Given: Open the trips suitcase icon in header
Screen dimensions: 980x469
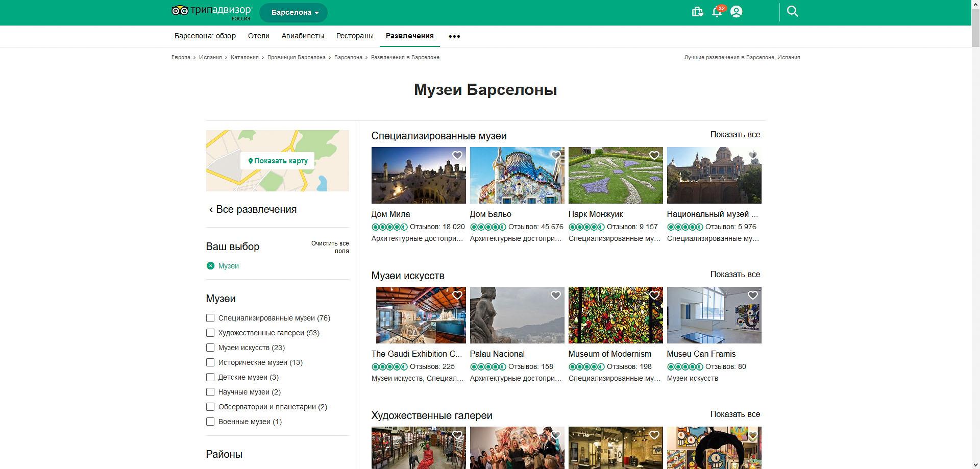Looking at the screenshot, I should (697, 12).
